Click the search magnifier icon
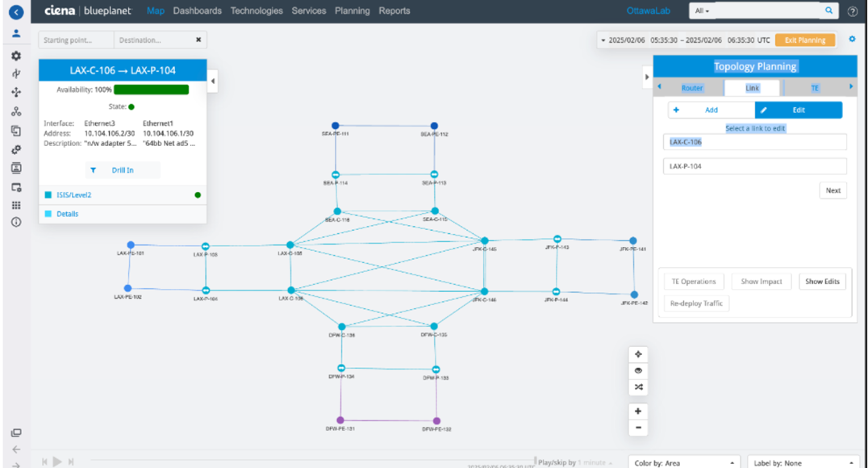Viewport: 868px width, 468px height. pyautogui.click(x=828, y=11)
